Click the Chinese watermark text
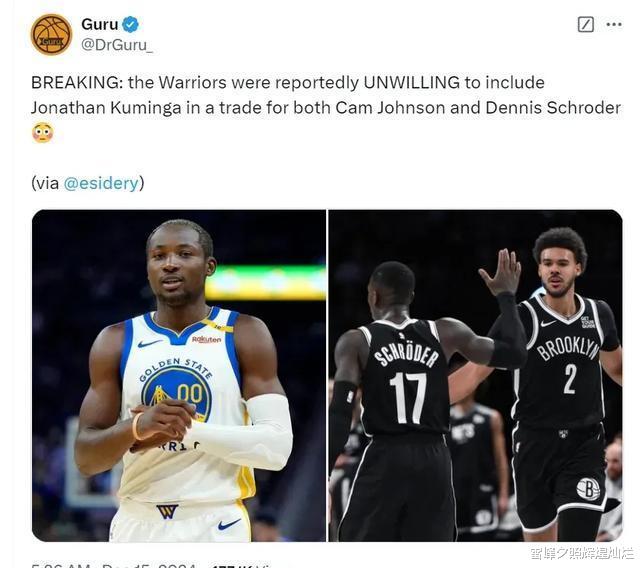The height and width of the screenshot is (568, 640). coord(582,553)
